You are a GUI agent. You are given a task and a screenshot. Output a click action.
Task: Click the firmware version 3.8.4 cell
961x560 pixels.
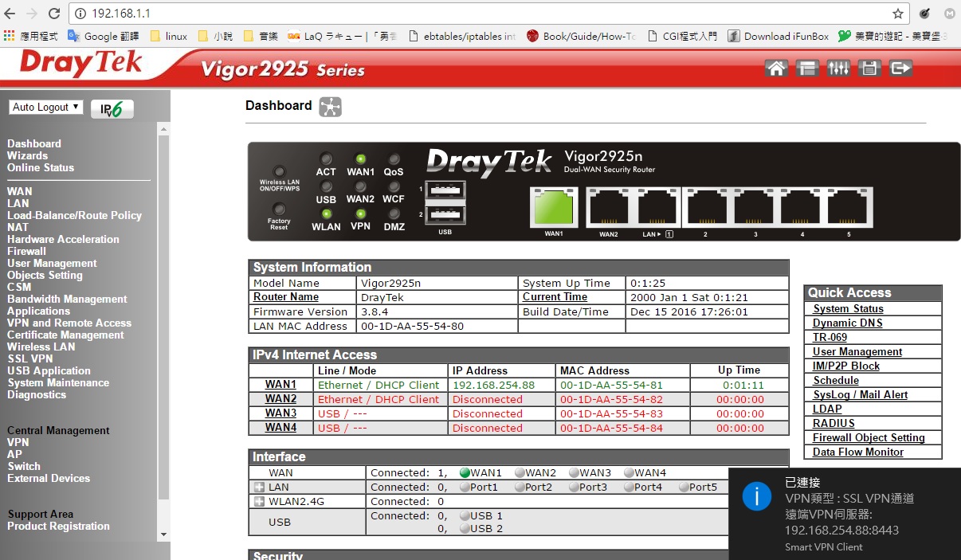(437, 311)
